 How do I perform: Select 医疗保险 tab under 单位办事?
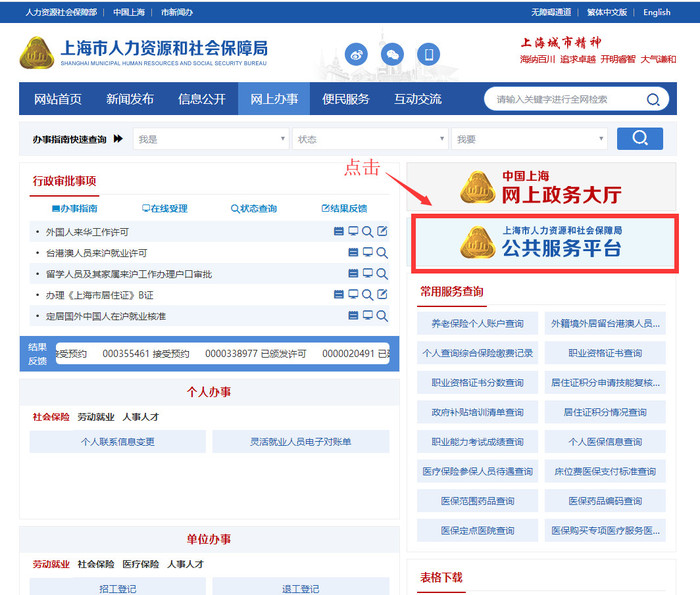[x=141, y=564]
